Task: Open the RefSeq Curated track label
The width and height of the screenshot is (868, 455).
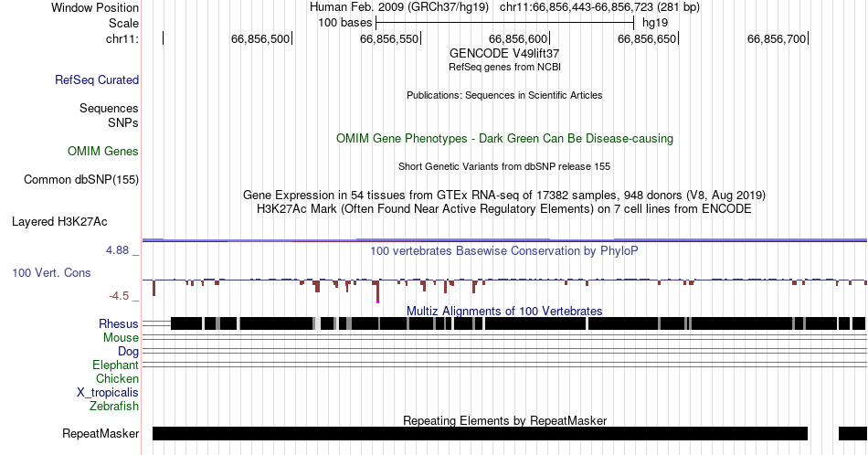Action: click(97, 79)
